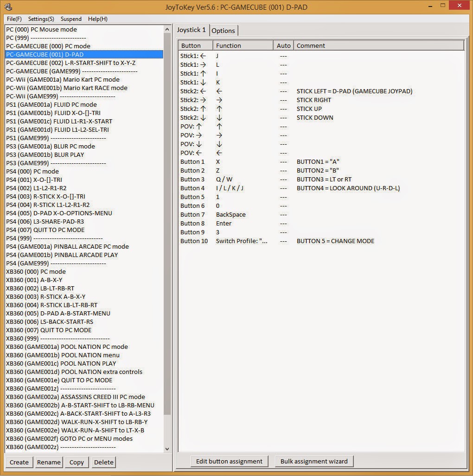The height and width of the screenshot is (476, 473).
Task: Select the Joystick 1 tab
Action: coord(192,30)
